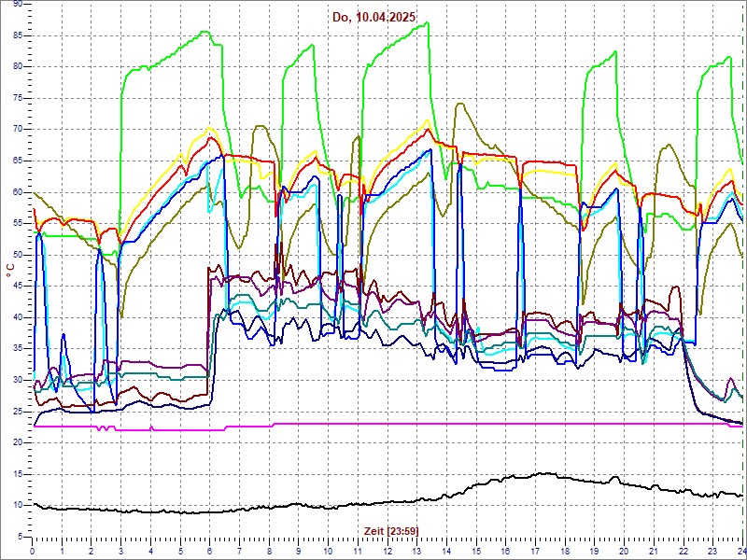Image resolution: width=747 pixels, height=560 pixels.
Task: Click the yellow curve peak near hour 6
Action: (x=210, y=129)
